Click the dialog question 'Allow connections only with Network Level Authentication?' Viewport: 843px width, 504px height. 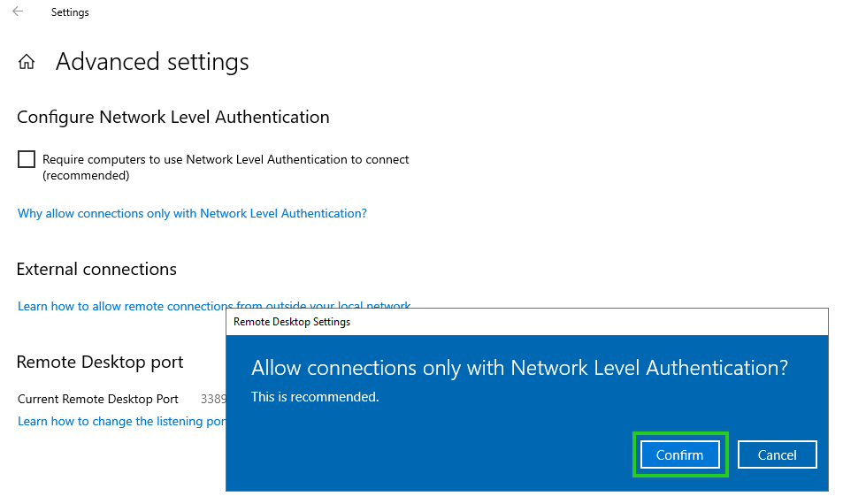tap(518, 368)
